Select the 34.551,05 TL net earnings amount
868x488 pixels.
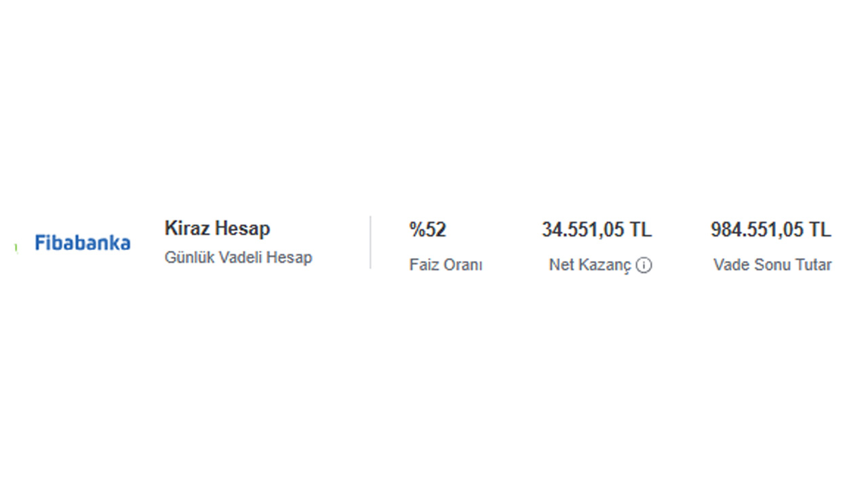pos(597,230)
